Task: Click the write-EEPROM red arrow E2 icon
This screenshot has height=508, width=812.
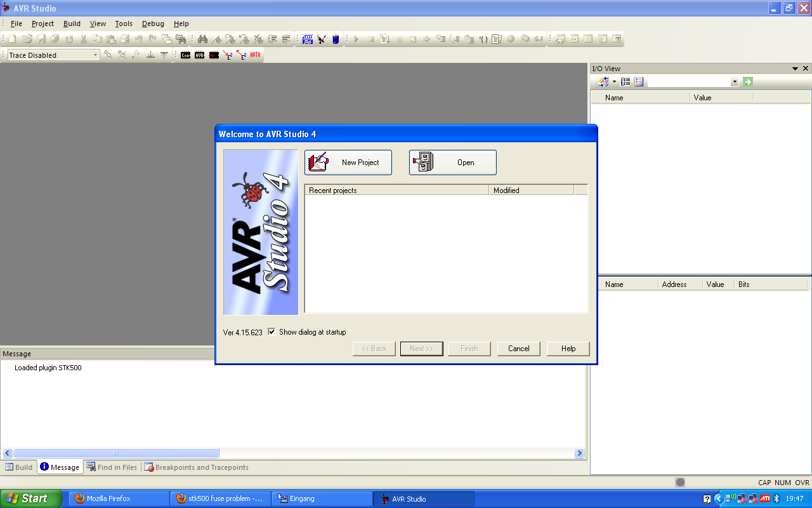Action: 228,55
